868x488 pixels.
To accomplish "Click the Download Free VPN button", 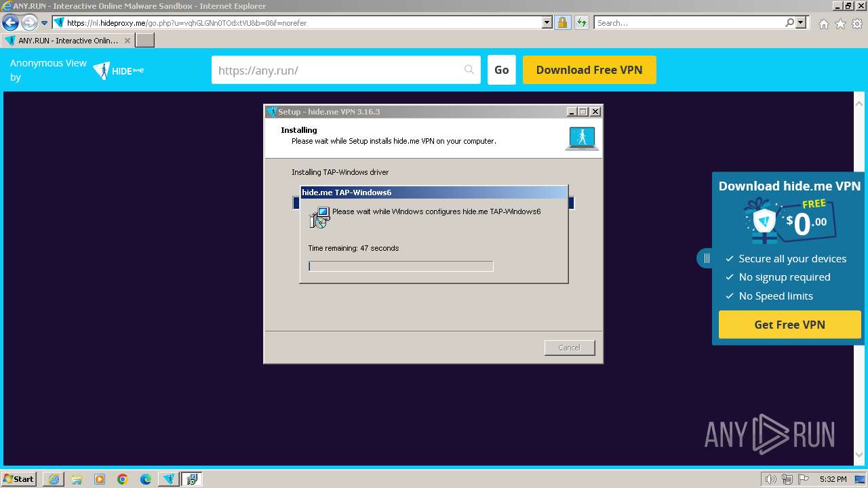I will pyautogui.click(x=589, y=70).
